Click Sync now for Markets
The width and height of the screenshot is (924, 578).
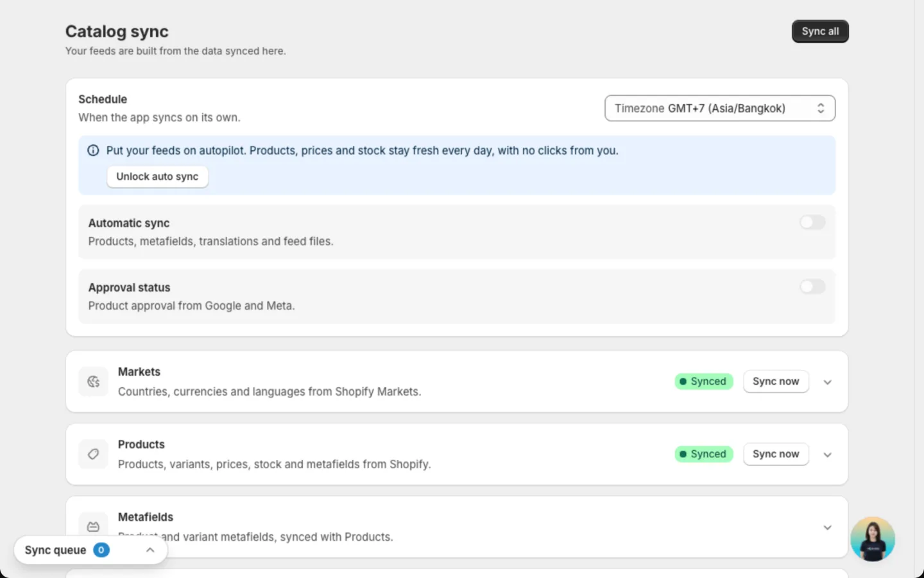[776, 381]
